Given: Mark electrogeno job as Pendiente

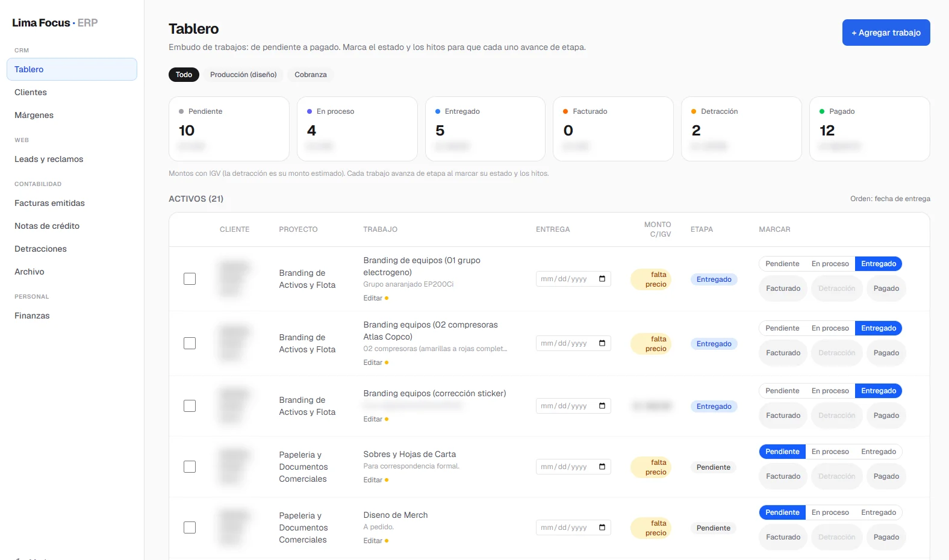Looking at the screenshot, I should [782, 264].
